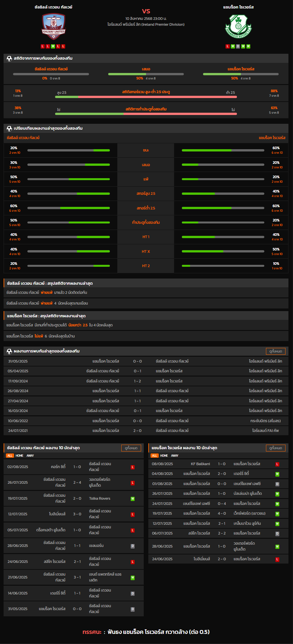Click result badge for Galway 02/08/2025 match
This screenshot has width=293, height=644.
point(133,467)
